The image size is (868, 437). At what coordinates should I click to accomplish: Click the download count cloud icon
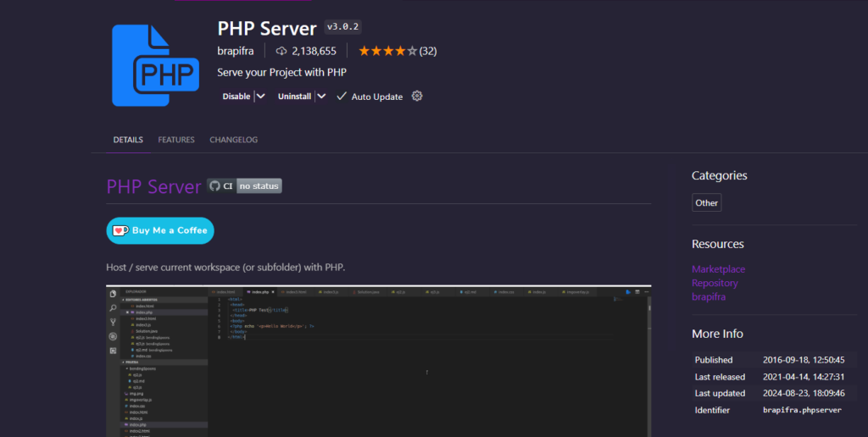[281, 51]
